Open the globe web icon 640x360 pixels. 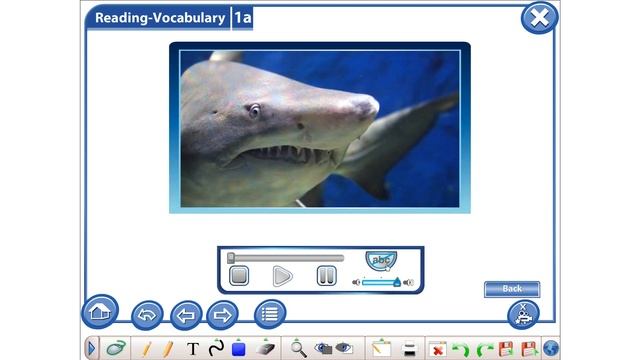click(551, 349)
